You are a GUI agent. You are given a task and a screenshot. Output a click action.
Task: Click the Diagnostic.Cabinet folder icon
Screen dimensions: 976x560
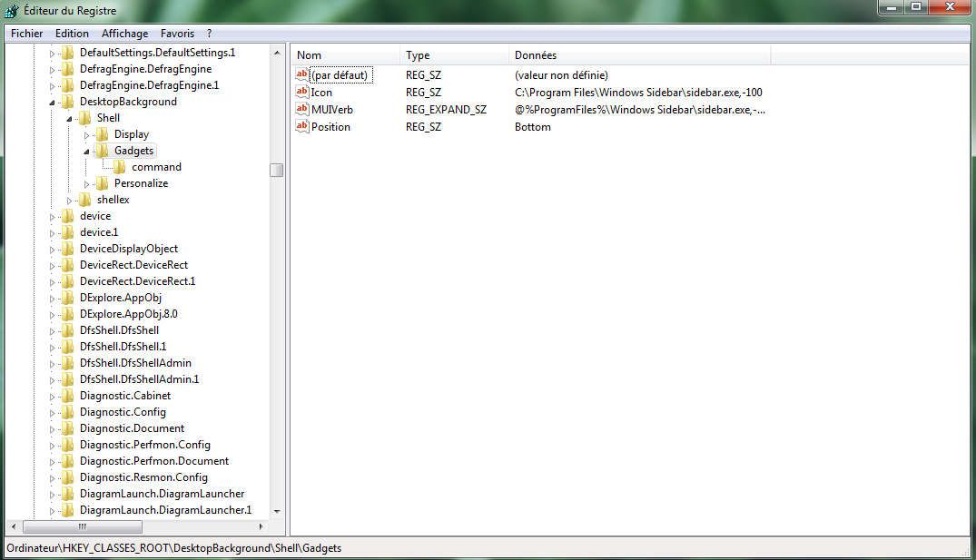click(68, 396)
